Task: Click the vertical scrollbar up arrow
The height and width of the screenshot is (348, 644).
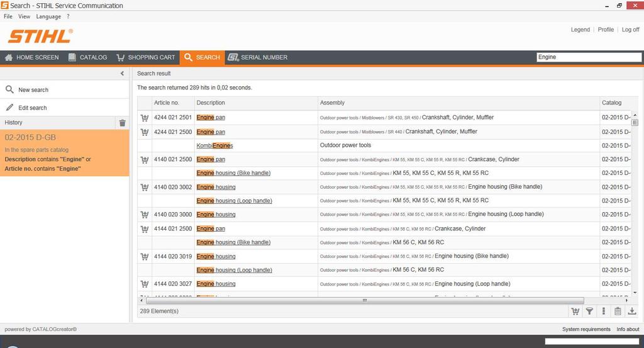Action: pos(635,115)
